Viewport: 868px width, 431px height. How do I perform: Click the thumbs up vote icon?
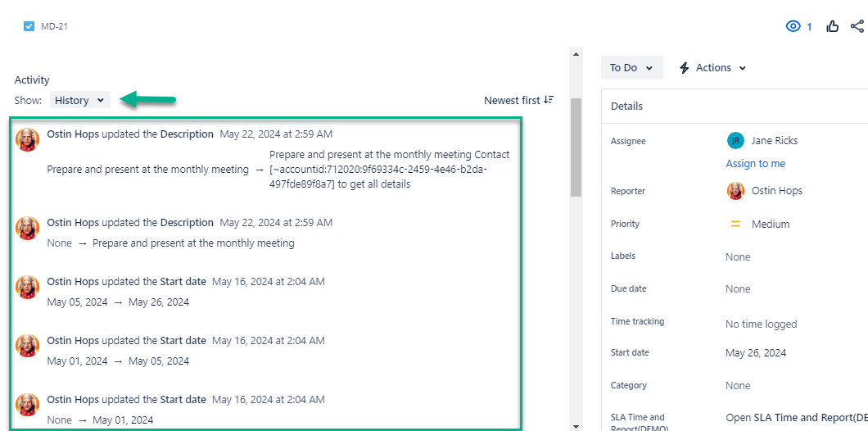coord(833,26)
